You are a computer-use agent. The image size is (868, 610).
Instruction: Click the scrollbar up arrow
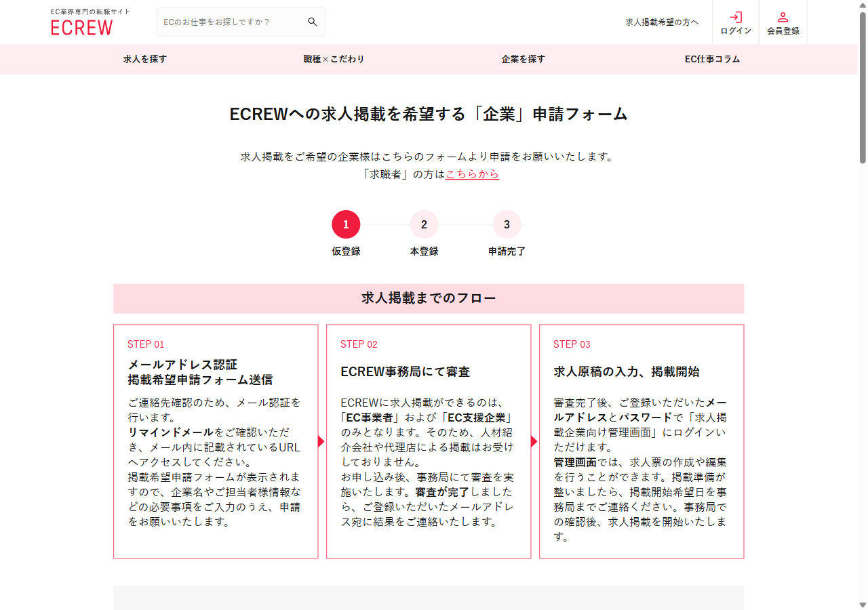(x=863, y=5)
